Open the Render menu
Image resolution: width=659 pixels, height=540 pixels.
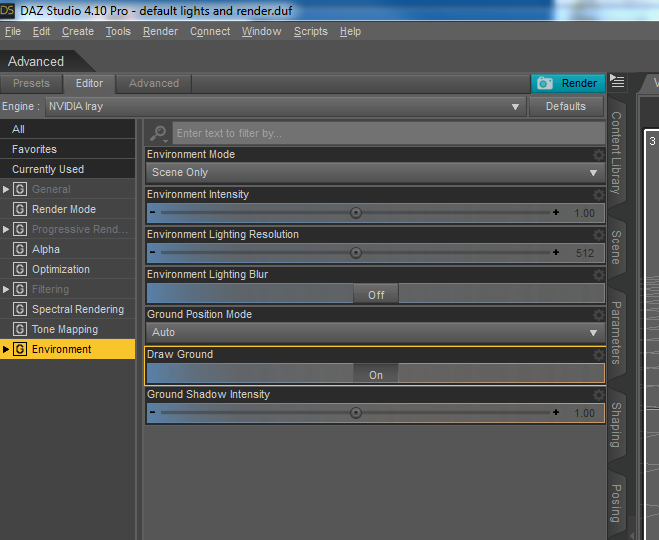click(x=160, y=32)
